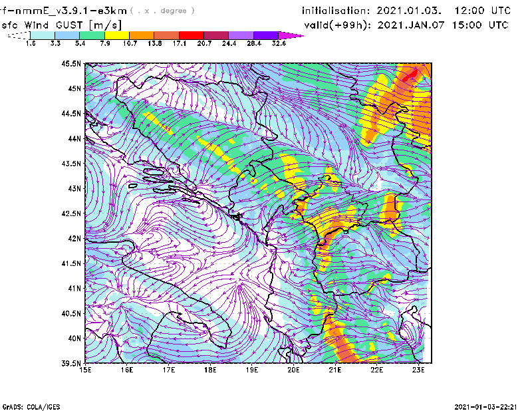The width and height of the screenshot is (532, 411).
Task: Click the "23E" longitude label
Action: point(418,370)
